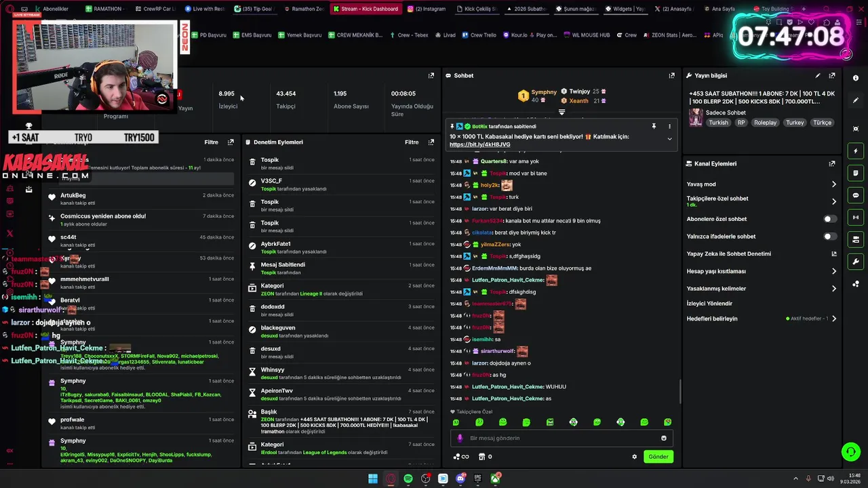Expand Takipçilere özel sohbet settings
This screenshot has width=868, height=488.
click(833, 201)
